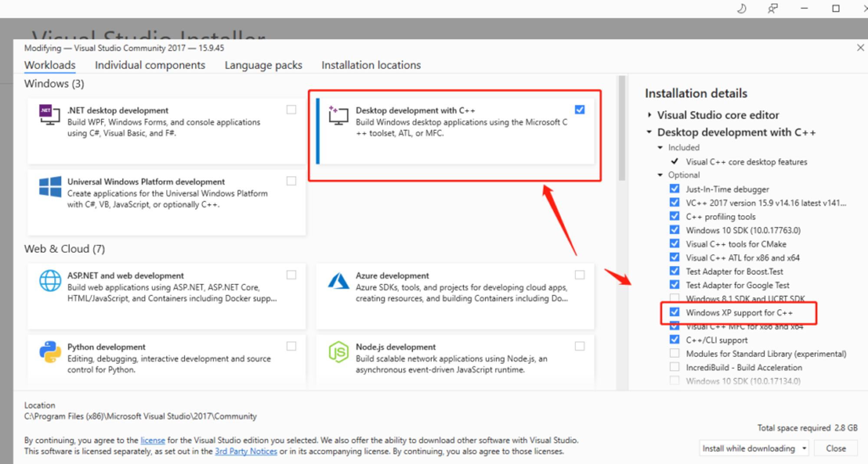Uncheck Windows XP support for C++

point(674,312)
